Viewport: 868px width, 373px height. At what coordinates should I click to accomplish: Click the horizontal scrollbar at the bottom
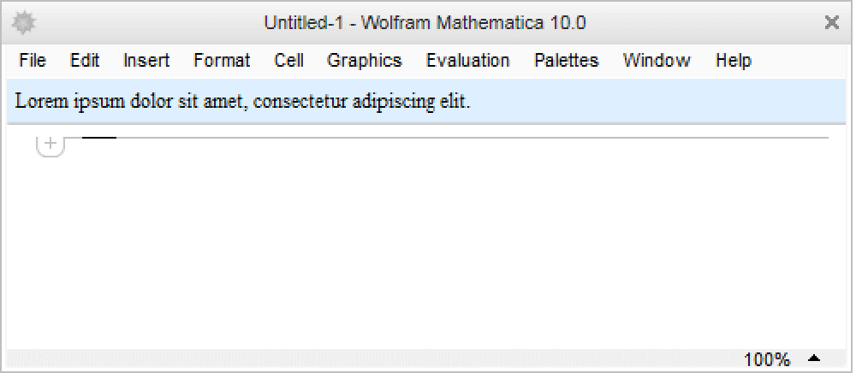pyautogui.click(x=368, y=359)
